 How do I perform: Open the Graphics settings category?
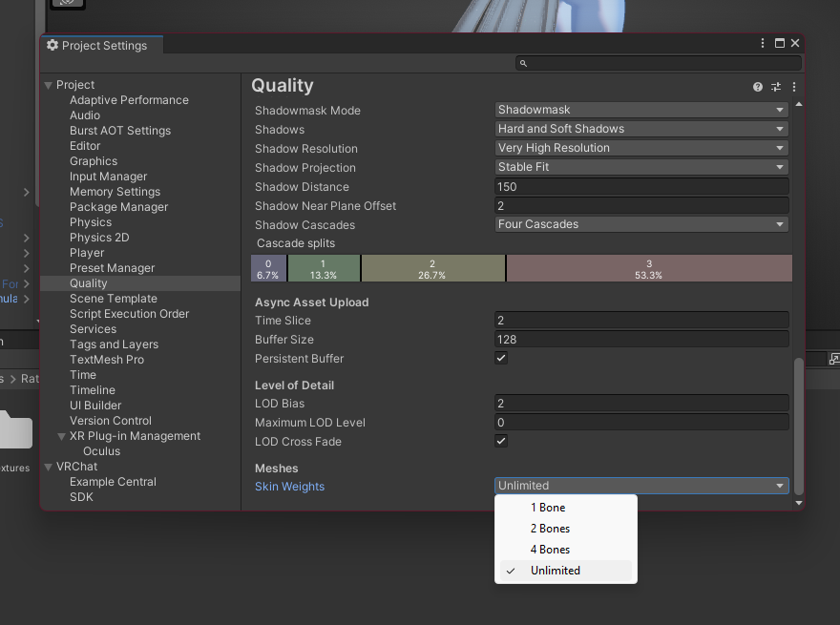(x=94, y=161)
